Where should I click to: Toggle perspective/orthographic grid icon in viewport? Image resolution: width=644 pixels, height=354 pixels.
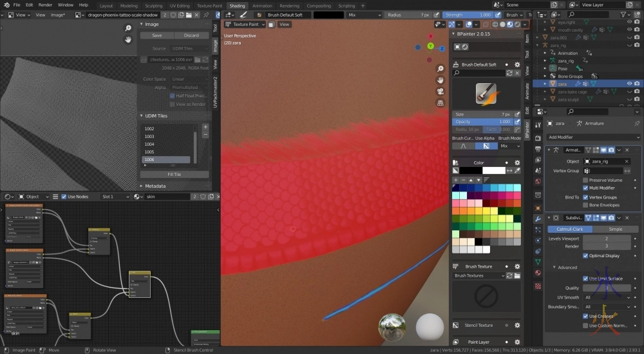(440, 102)
